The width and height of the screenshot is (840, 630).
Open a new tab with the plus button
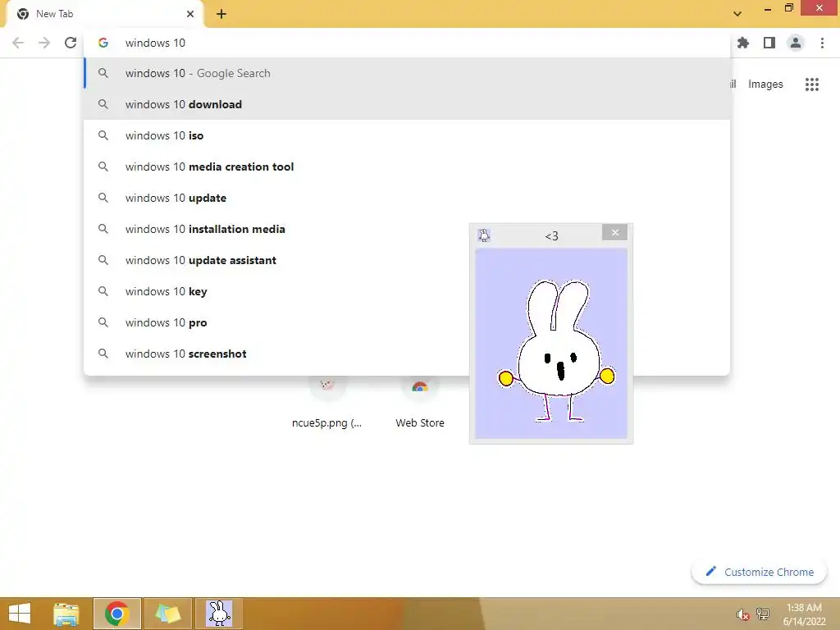(x=221, y=14)
